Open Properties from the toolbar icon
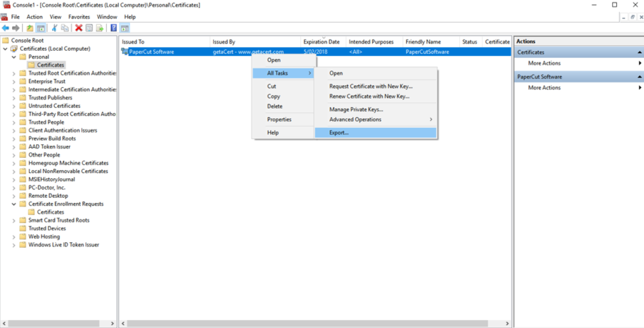This screenshot has height=328, width=644. coord(89,28)
